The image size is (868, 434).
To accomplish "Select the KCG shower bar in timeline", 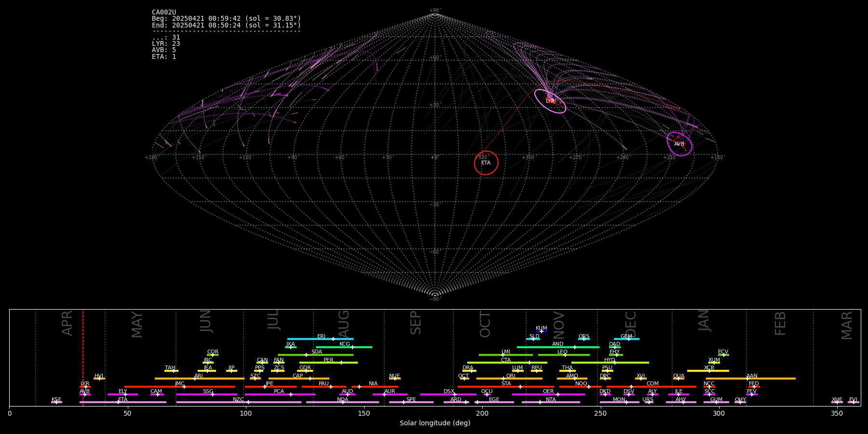I will 344,347.
